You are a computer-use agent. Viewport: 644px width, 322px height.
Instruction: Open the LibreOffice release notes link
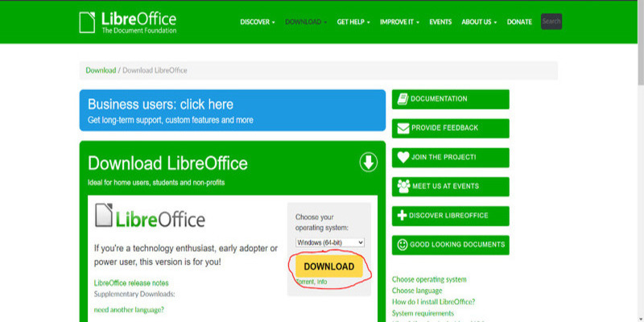coord(131,283)
